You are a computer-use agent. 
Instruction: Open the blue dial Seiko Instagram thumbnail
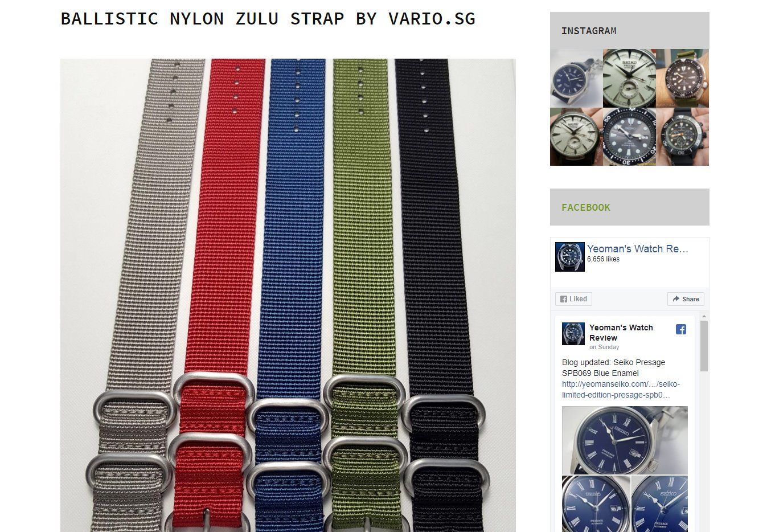(576, 78)
